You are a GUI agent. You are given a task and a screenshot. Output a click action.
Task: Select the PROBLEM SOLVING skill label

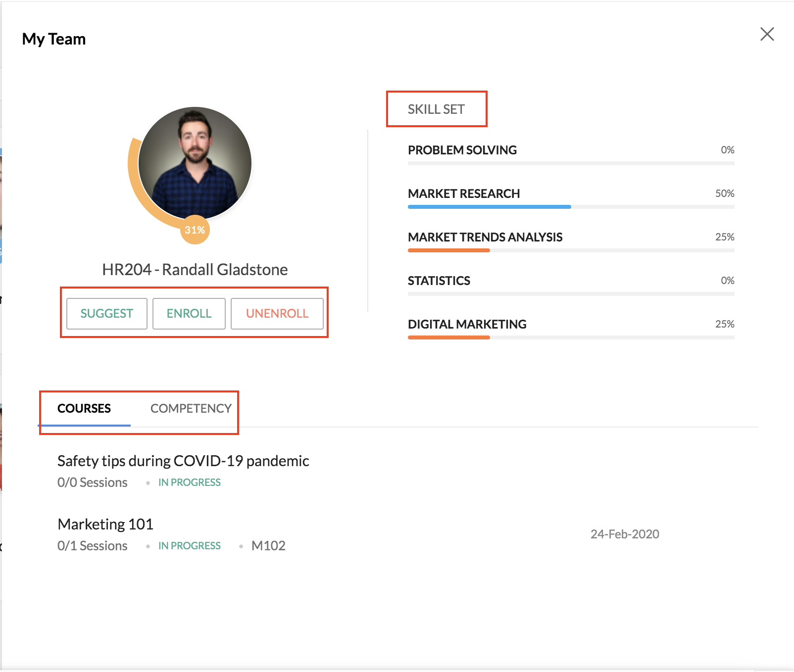pyautogui.click(x=462, y=150)
